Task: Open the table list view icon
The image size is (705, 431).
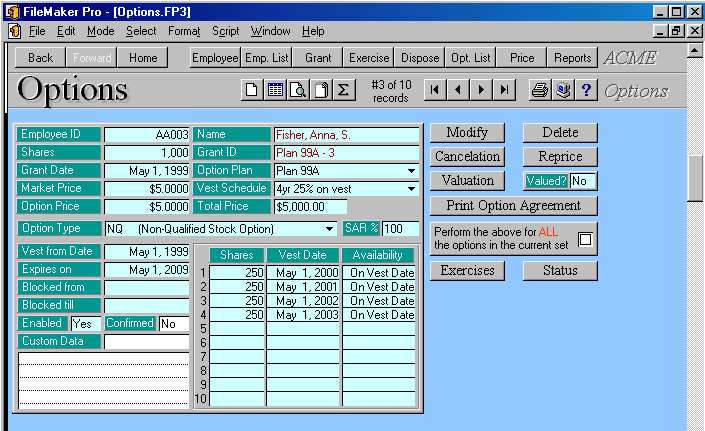Action: tap(275, 90)
